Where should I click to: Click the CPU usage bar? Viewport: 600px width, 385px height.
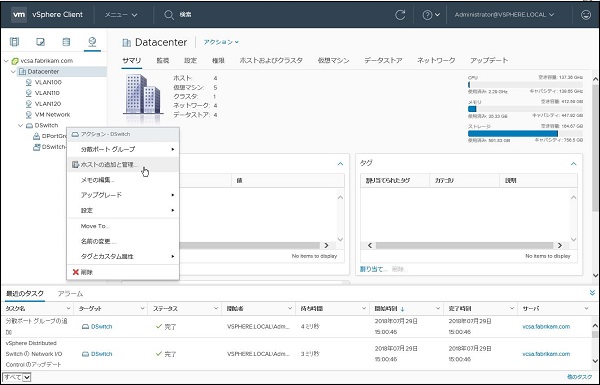pyautogui.click(x=525, y=85)
